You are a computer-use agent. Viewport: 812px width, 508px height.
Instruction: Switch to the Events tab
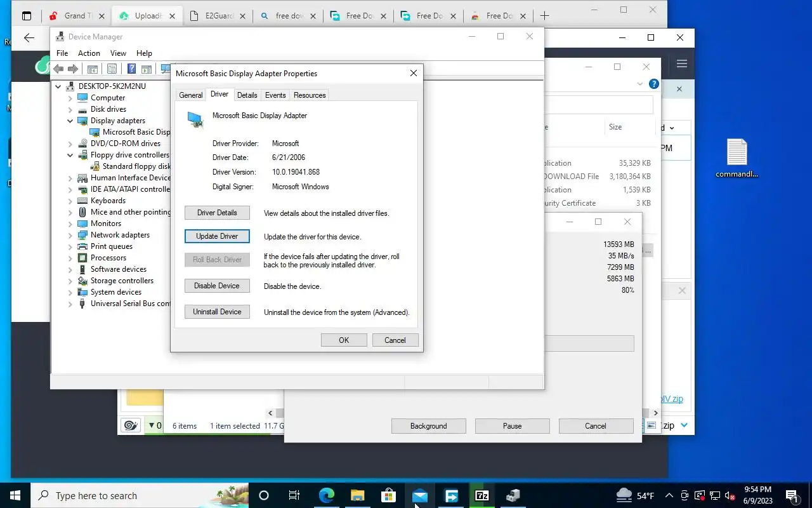[275, 95]
